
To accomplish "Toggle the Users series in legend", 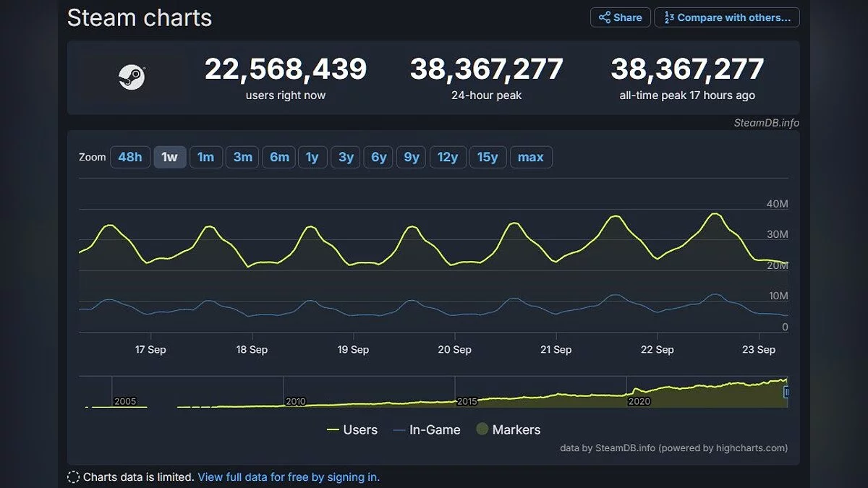I will coord(352,429).
